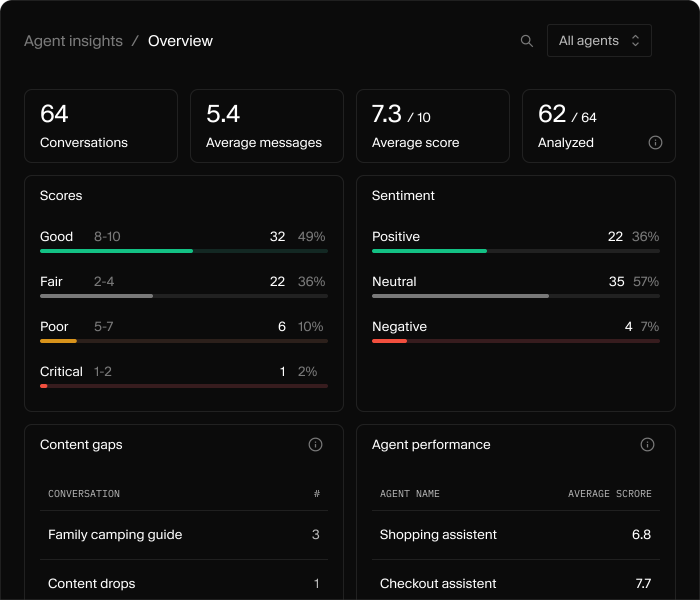Show info for Content gaps panel

[x=315, y=444]
